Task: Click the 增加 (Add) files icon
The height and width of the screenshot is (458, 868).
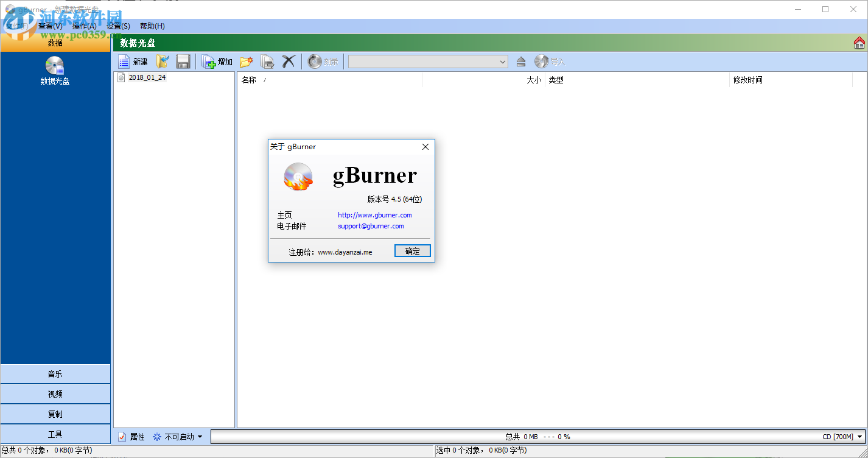Action: coord(209,62)
